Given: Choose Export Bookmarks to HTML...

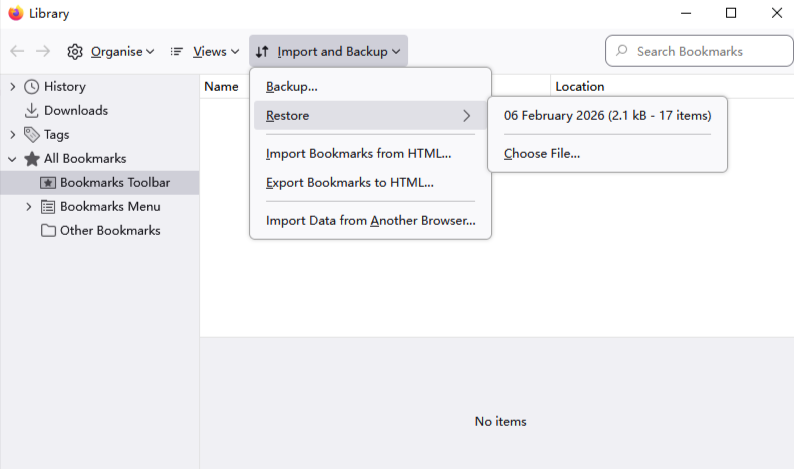Looking at the screenshot, I should 349,183.
